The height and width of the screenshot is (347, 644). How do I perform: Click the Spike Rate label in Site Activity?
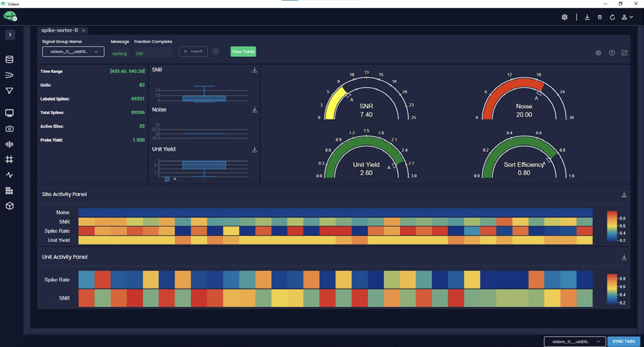(x=57, y=231)
